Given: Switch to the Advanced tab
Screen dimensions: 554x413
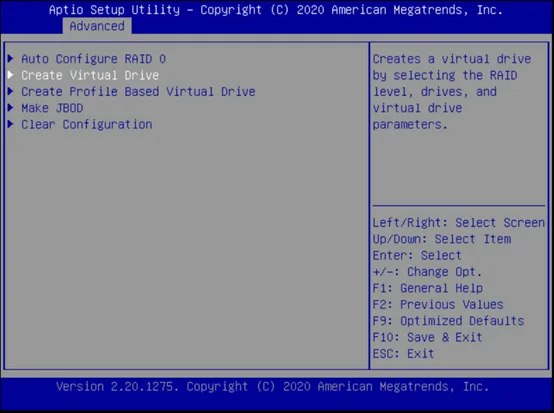Looking at the screenshot, I should [97, 26].
